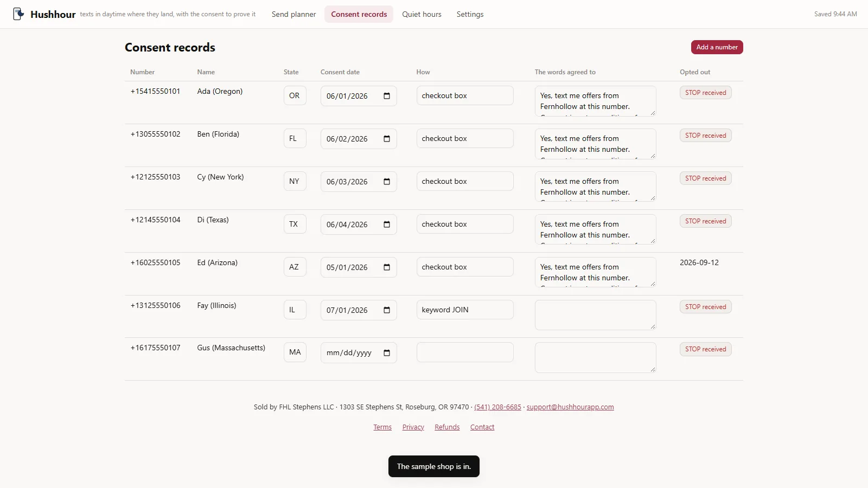The image size is (868, 488).
Task: Open calendar picker for Fay's consent date
Action: pyautogui.click(x=387, y=310)
